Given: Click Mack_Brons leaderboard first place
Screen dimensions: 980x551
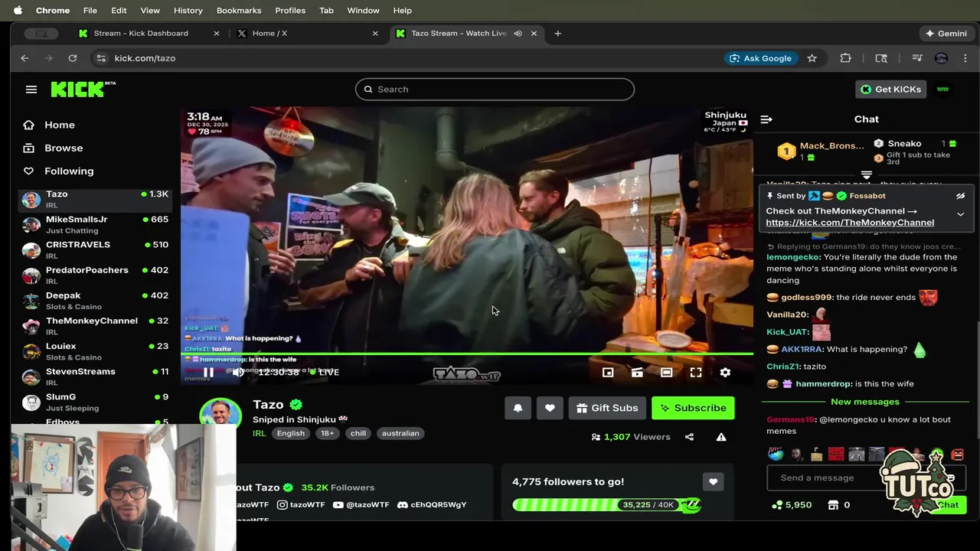Looking at the screenshot, I should 821,151.
